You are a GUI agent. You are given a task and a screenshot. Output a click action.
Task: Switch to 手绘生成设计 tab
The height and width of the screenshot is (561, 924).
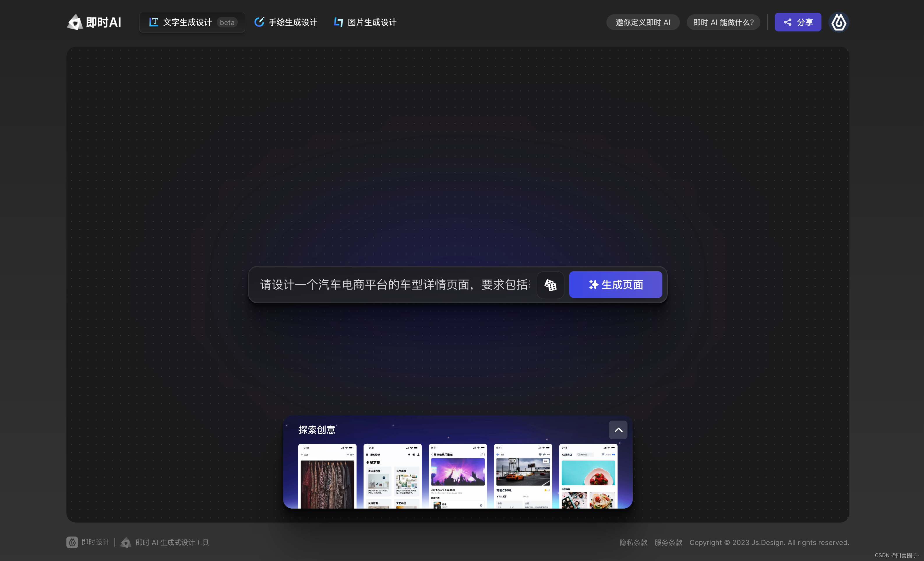pyautogui.click(x=292, y=22)
